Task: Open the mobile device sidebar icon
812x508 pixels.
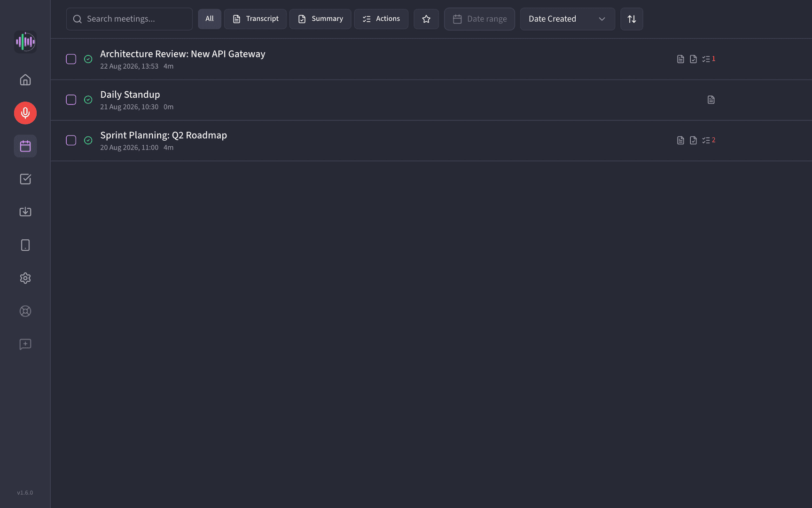Action: point(25,245)
